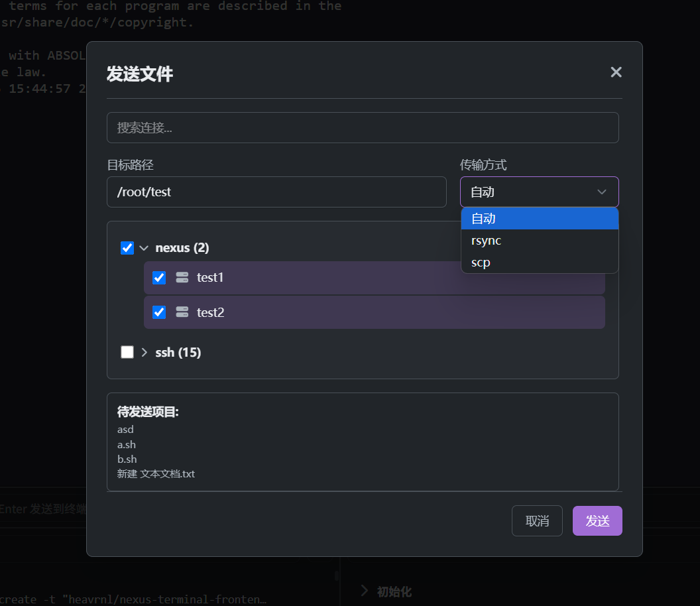Expand the ssh (15) group chevron
700x606 pixels.
click(x=145, y=352)
